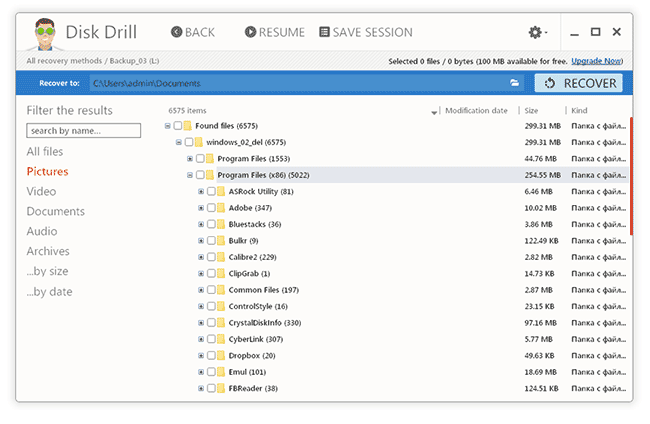Click SAVE SESSION button label
Screen dimensions: 650x424
(373, 32)
